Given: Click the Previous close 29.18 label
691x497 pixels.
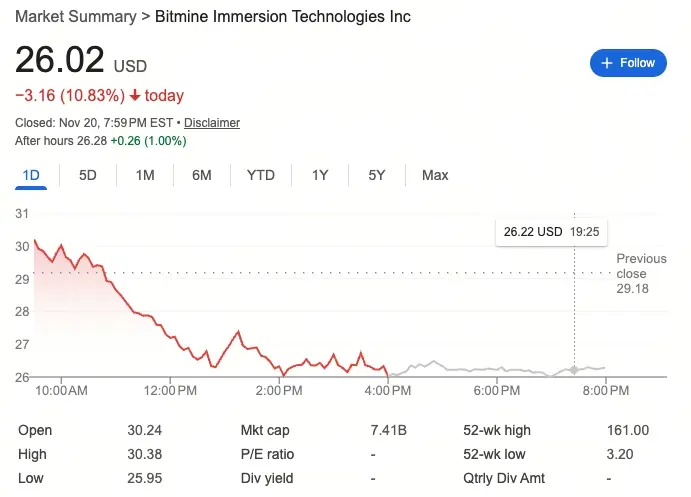Looking at the screenshot, I should click(639, 273).
